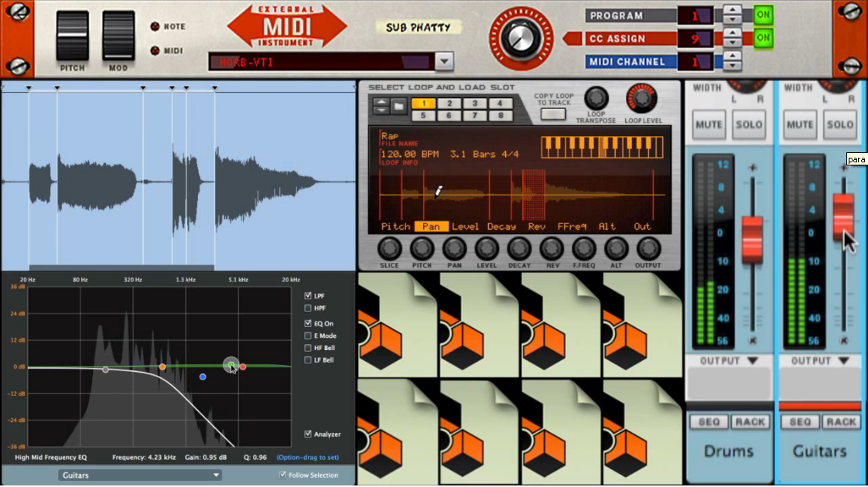Click the mini keyboard display
The width and height of the screenshot is (868, 487).
603,147
